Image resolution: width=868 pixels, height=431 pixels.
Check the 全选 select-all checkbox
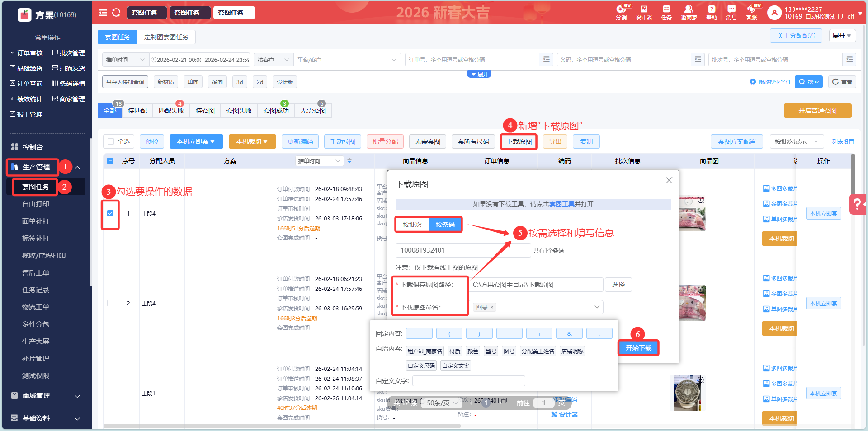tap(111, 142)
